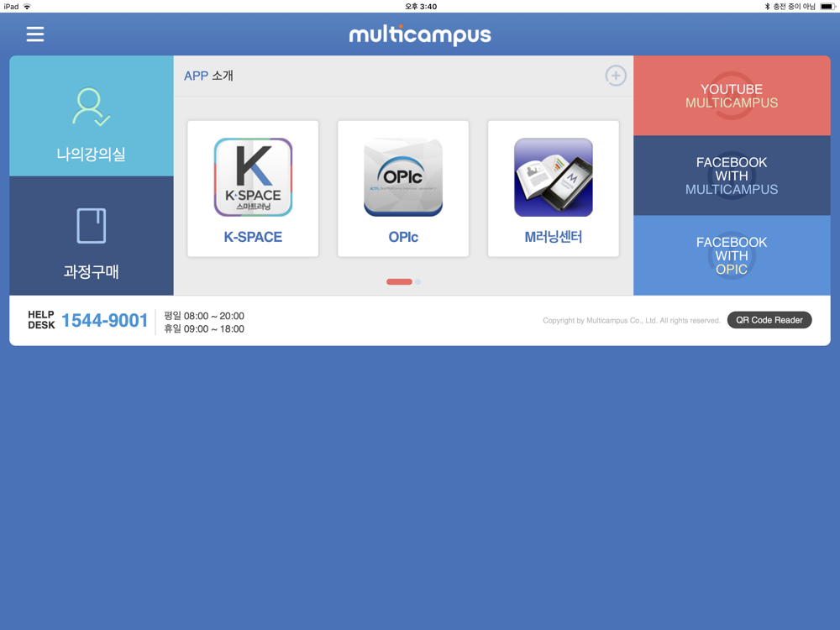Image resolution: width=840 pixels, height=630 pixels.
Task: Open the 나의강의실 person icon
Action: click(91, 107)
